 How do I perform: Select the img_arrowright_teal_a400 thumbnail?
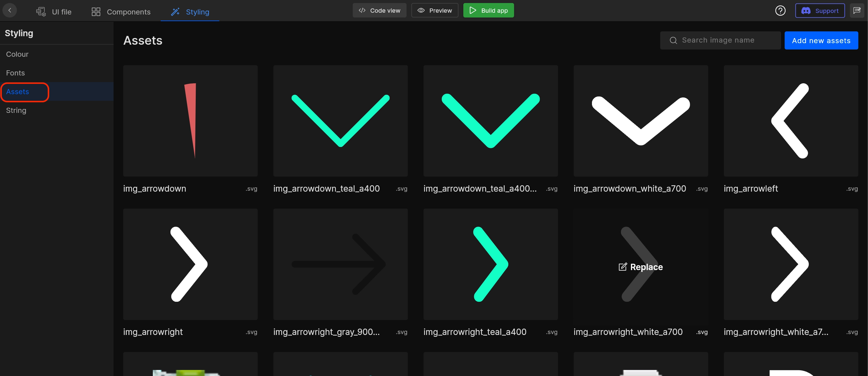coord(490,264)
